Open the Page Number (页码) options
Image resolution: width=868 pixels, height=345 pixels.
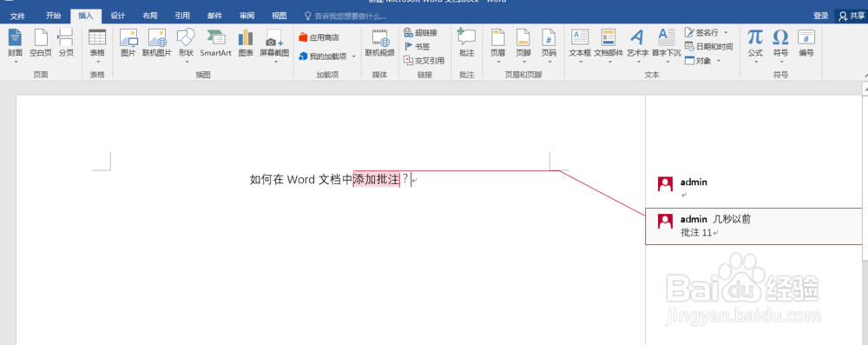[549, 45]
